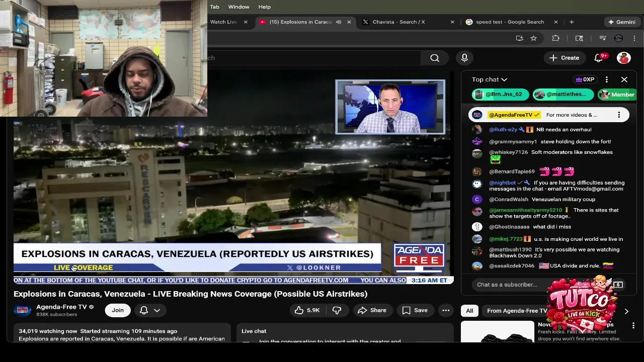The image size is (644, 362).
Task: Click the Google Lens search icon in toolbar
Action: (579, 38)
